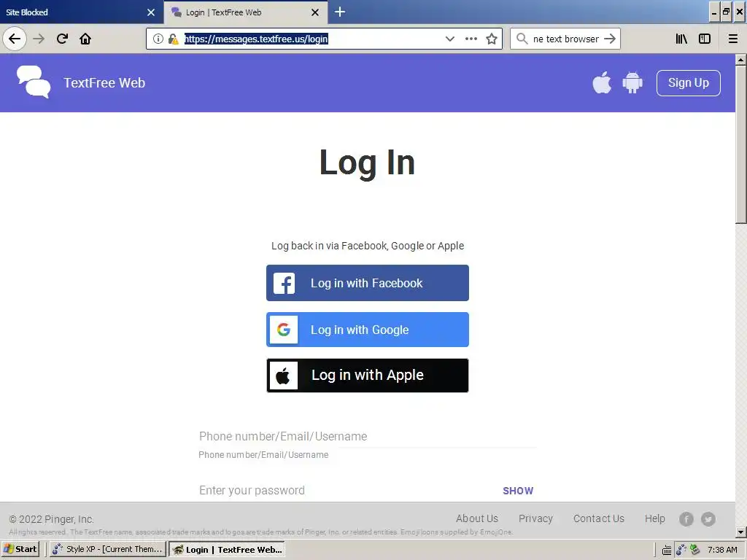Open the Help footer link
This screenshot has height=560, width=747.
654,518
